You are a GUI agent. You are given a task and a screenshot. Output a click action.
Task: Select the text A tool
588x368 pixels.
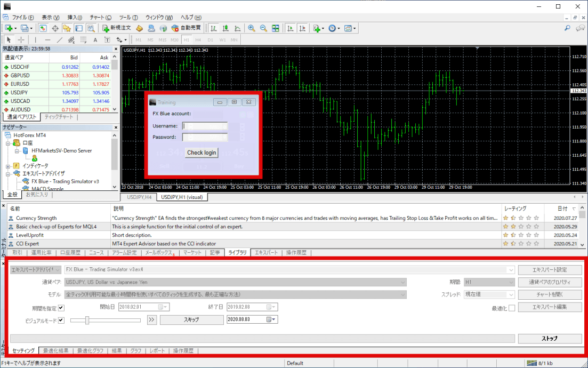tap(95, 40)
